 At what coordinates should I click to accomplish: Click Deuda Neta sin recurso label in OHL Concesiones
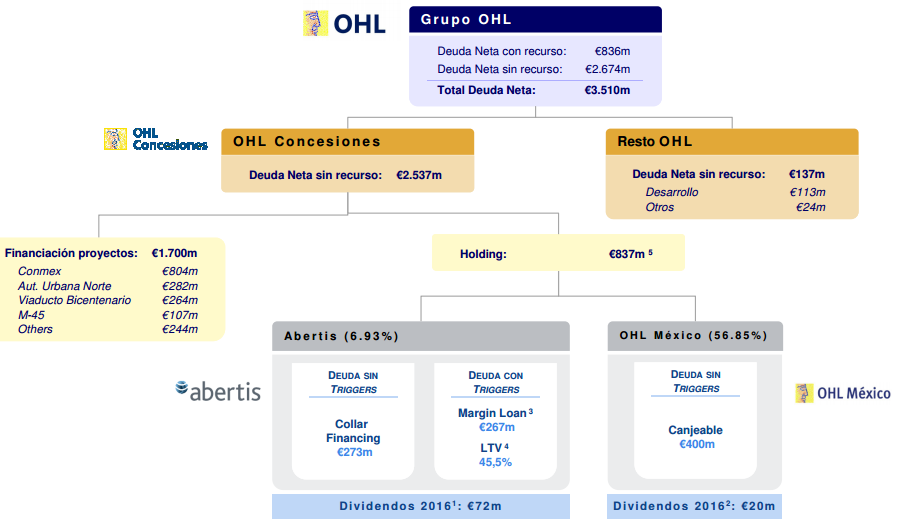click(x=315, y=175)
